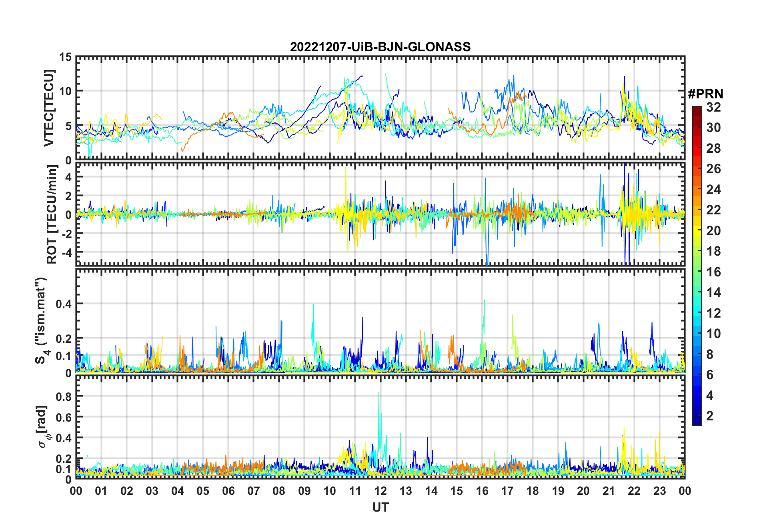This screenshot has width=761, height=532.
Task: Click the -4 tick on ROT axis
Action: (x=66, y=252)
